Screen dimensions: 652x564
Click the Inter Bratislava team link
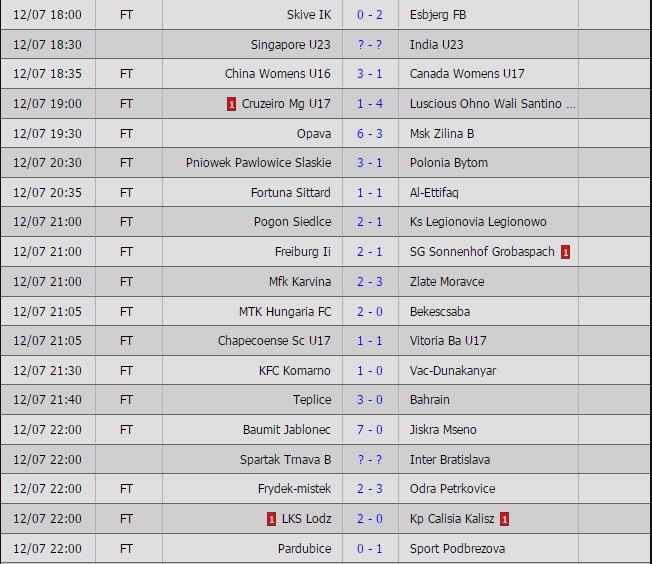click(450, 460)
